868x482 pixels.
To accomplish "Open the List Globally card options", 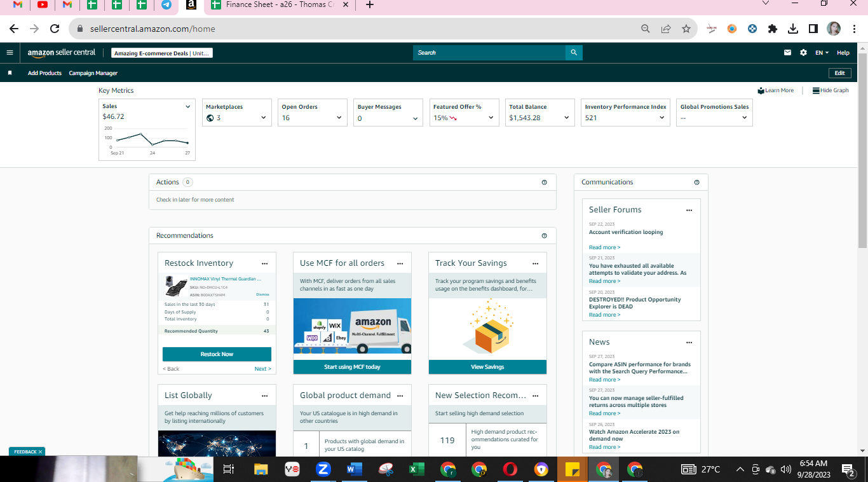I will (265, 396).
